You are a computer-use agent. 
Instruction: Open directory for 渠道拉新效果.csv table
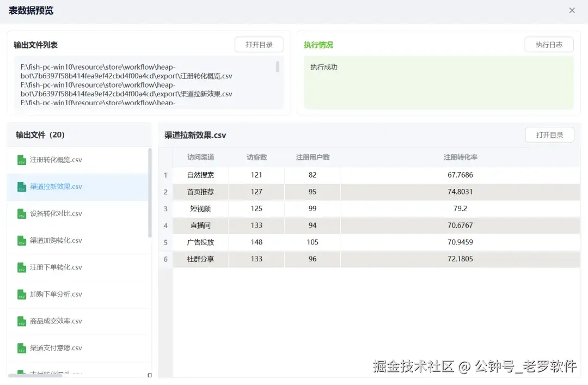click(550, 135)
